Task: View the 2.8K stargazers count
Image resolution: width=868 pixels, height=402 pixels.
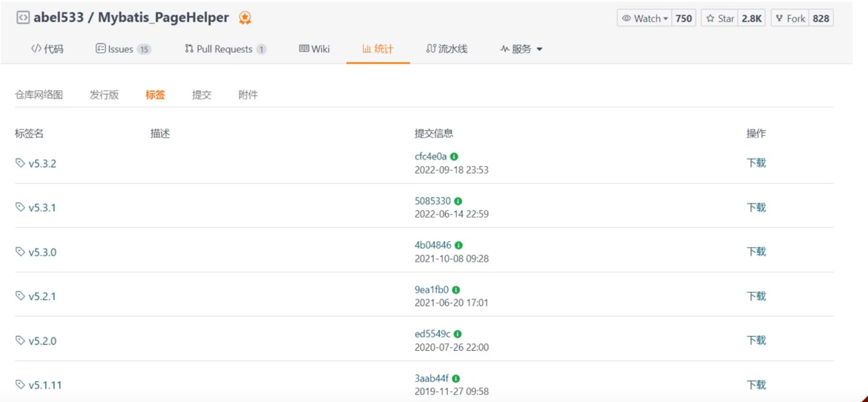Action: point(752,18)
